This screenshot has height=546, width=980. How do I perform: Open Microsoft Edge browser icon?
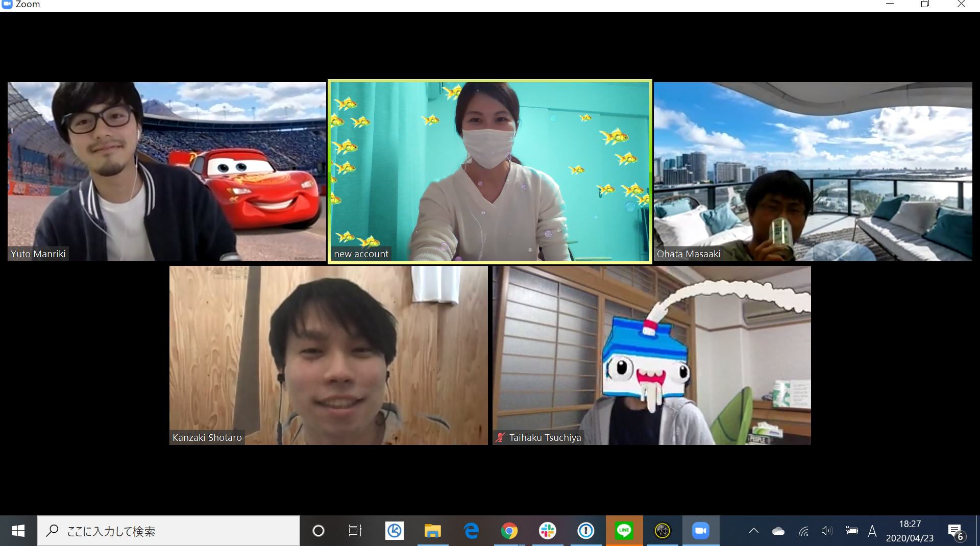pos(471,531)
